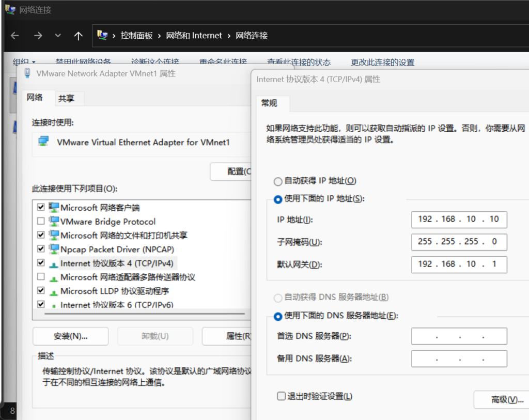Click the 首选 DNS 服务器 input field
Viewport: 529px width, 420px height.
459,336
